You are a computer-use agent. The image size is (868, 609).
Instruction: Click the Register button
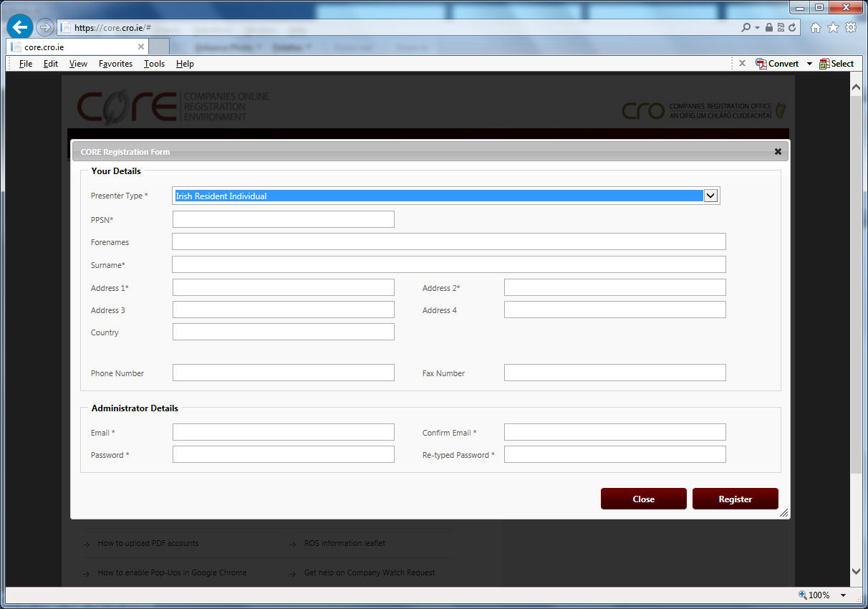click(x=736, y=499)
